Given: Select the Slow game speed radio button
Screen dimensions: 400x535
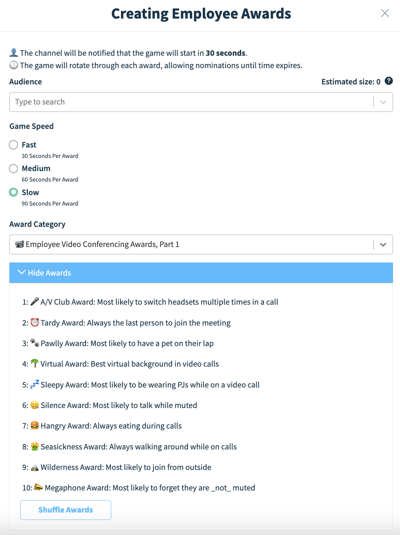Looking at the screenshot, I should 13,192.
